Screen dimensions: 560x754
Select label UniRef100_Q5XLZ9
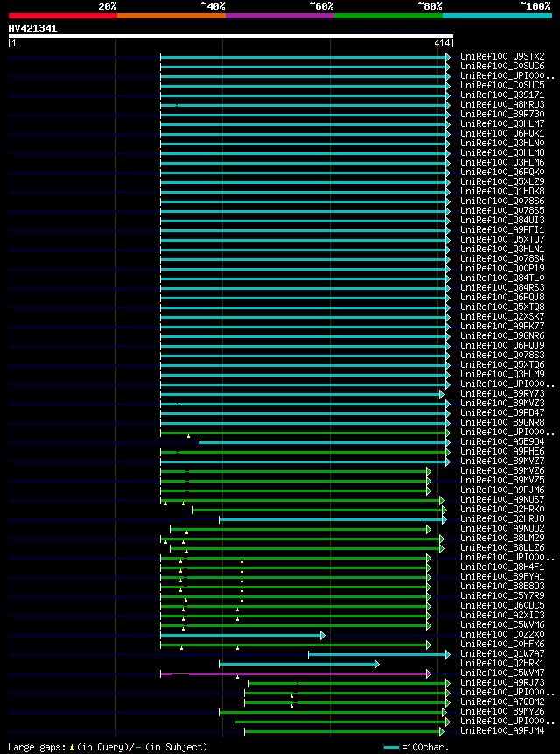pos(502,181)
